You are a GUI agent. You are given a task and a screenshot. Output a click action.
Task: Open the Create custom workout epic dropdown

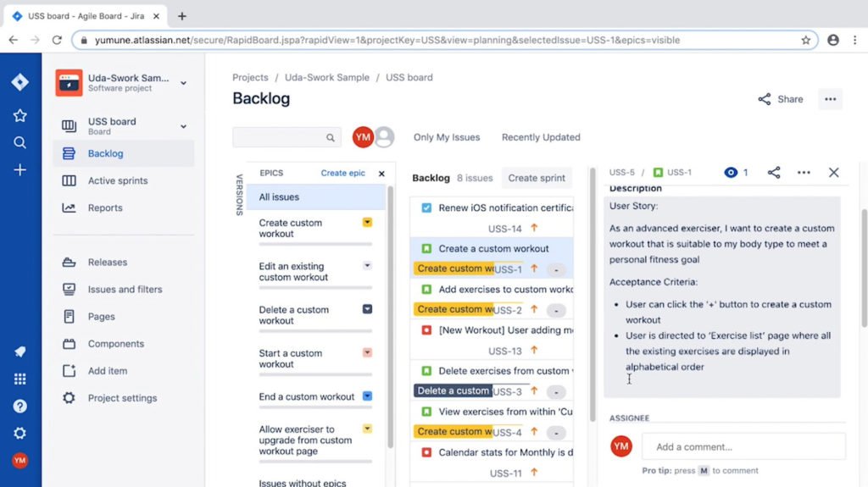pyautogui.click(x=367, y=223)
